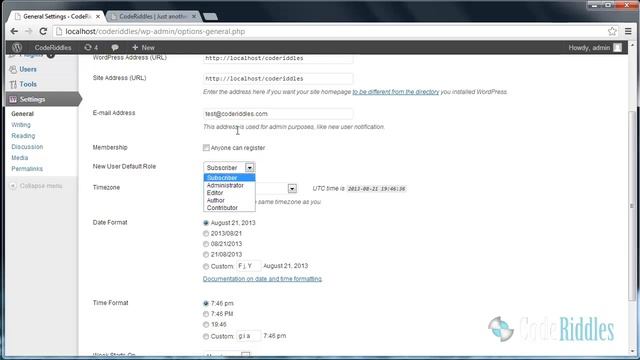Reload the page with refresh icon
The width and height of the screenshot is (640, 360).
[x=43, y=31]
